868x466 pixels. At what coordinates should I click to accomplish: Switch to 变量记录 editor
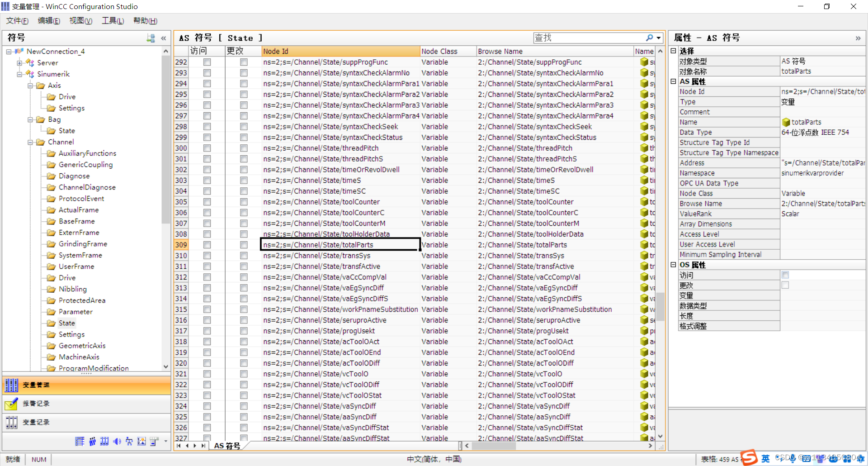pyautogui.click(x=87, y=422)
